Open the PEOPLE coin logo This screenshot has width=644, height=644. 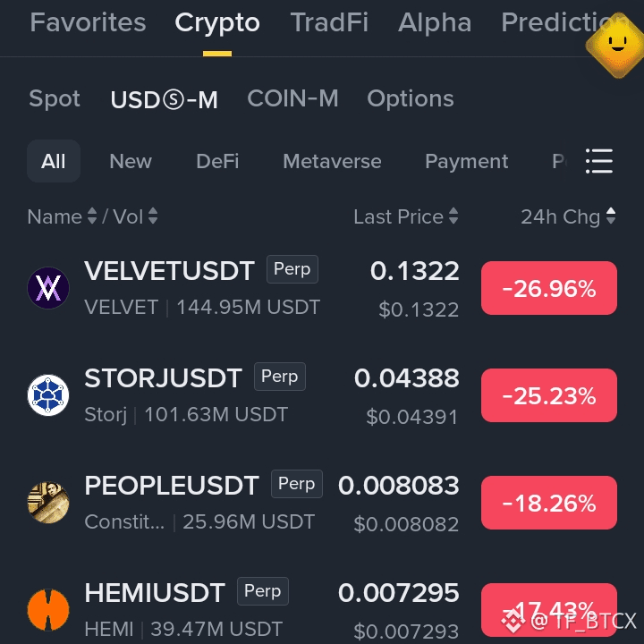coord(48,503)
